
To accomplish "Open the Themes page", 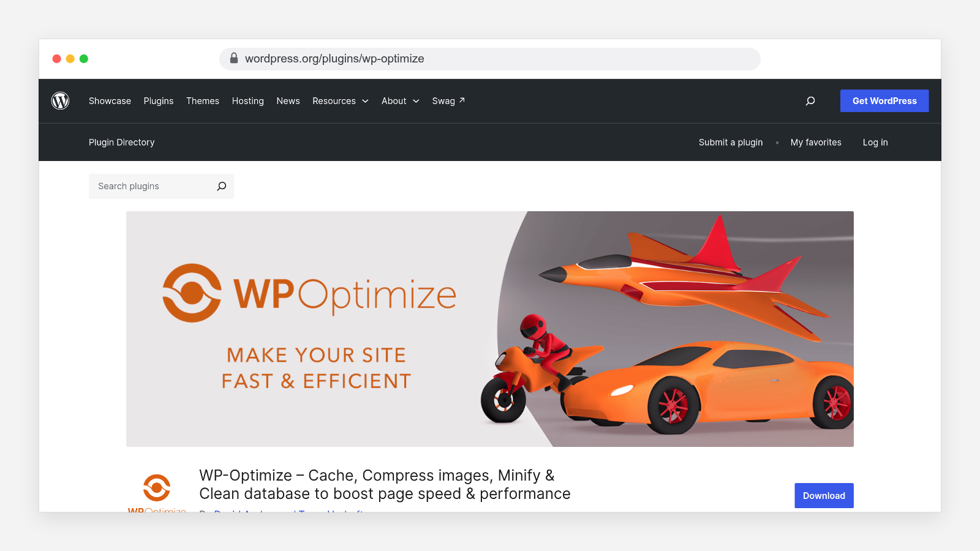I will (203, 101).
